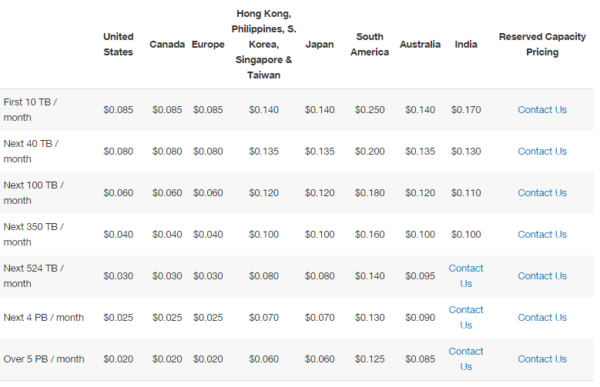Select Australia $0.095 price cell

(420, 276)
